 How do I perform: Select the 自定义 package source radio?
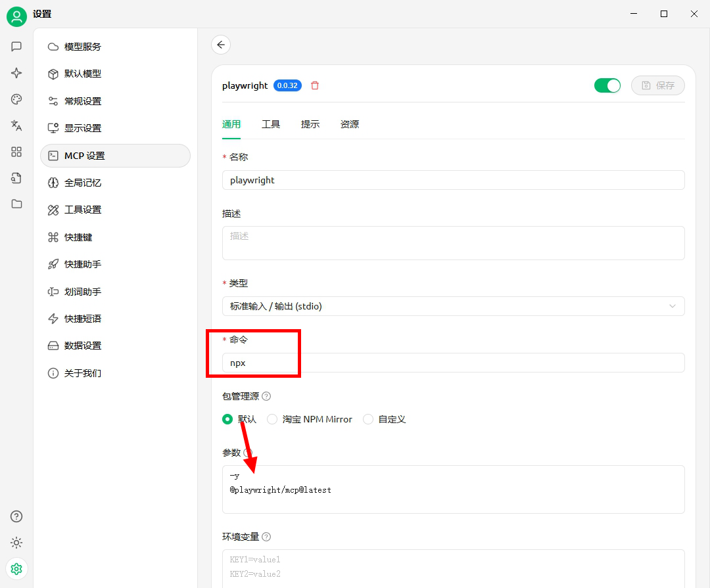tap(368, 420)
